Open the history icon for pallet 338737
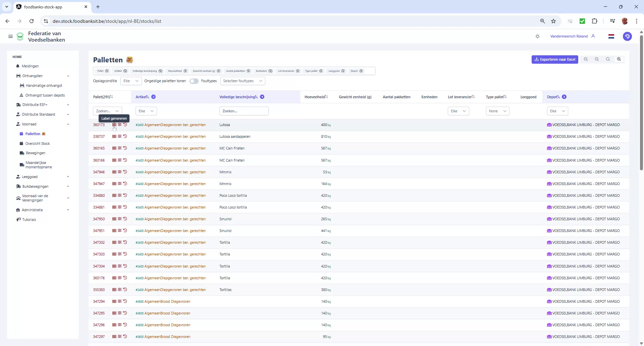 [x=125, y=136]
